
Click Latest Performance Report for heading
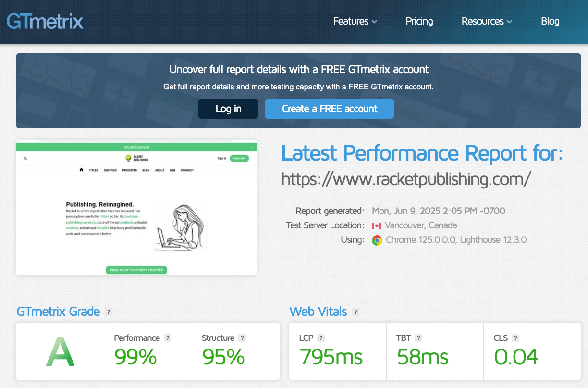point(422,153)
